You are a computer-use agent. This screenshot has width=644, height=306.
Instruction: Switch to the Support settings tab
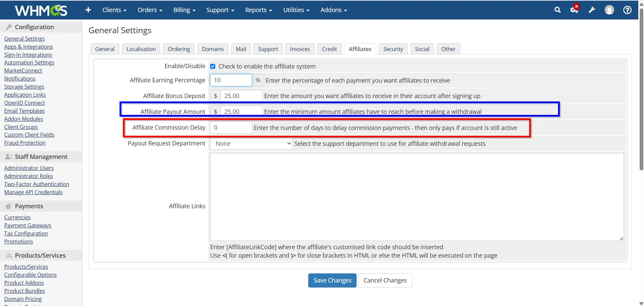pyautogui.click(x=268, y=49)
